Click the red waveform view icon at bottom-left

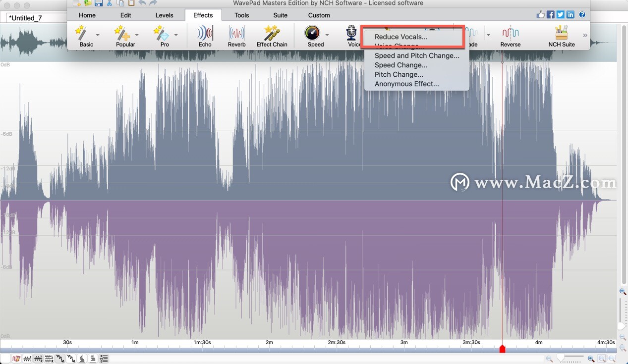click(16, 359)
